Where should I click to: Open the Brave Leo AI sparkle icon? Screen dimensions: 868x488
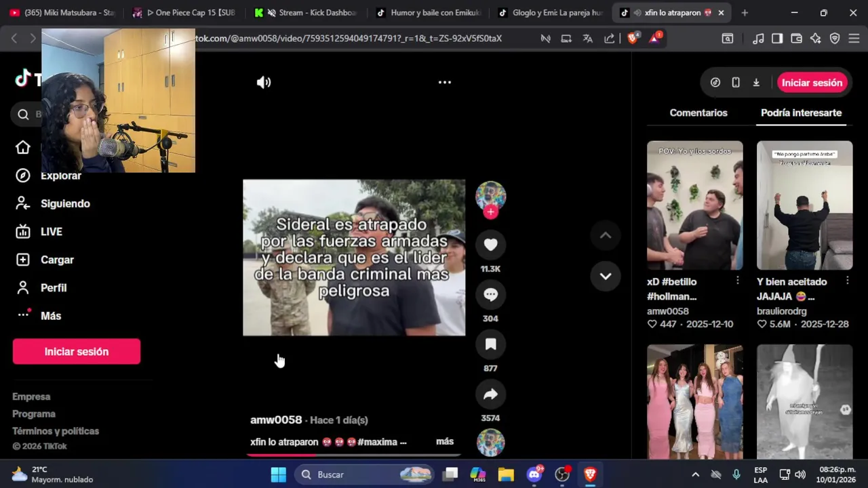[x=816, y=39]
